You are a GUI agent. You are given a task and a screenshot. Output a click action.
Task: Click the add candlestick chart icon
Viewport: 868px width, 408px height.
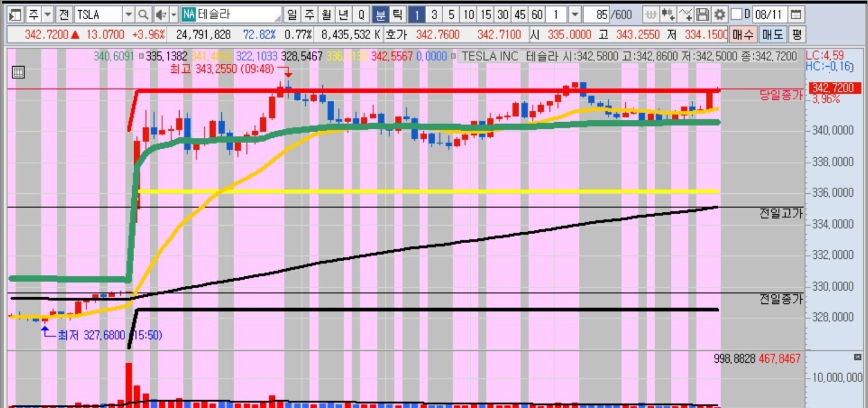point(668,14)
